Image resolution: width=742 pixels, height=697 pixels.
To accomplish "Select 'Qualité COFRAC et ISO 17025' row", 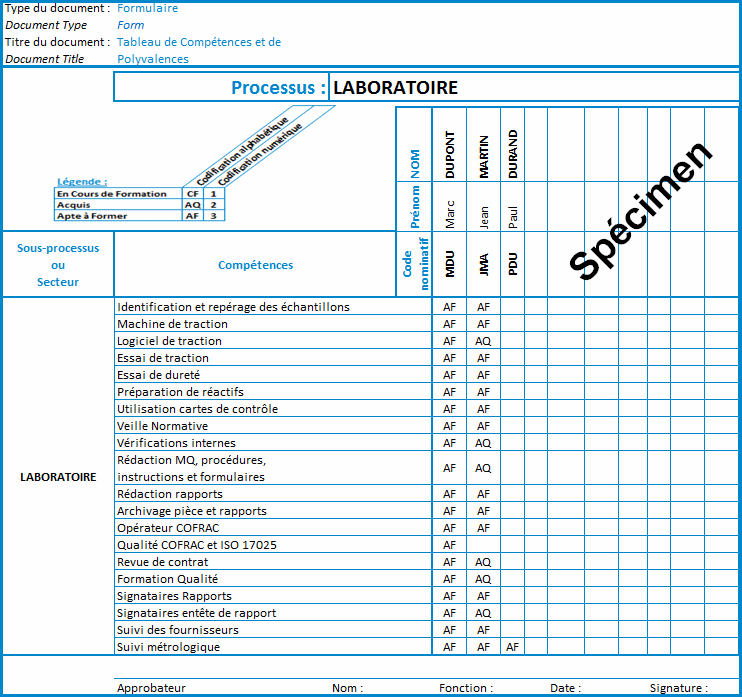I will [273, 545].
